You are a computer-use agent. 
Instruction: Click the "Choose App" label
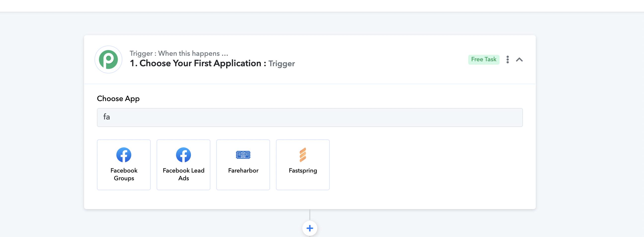118,99
